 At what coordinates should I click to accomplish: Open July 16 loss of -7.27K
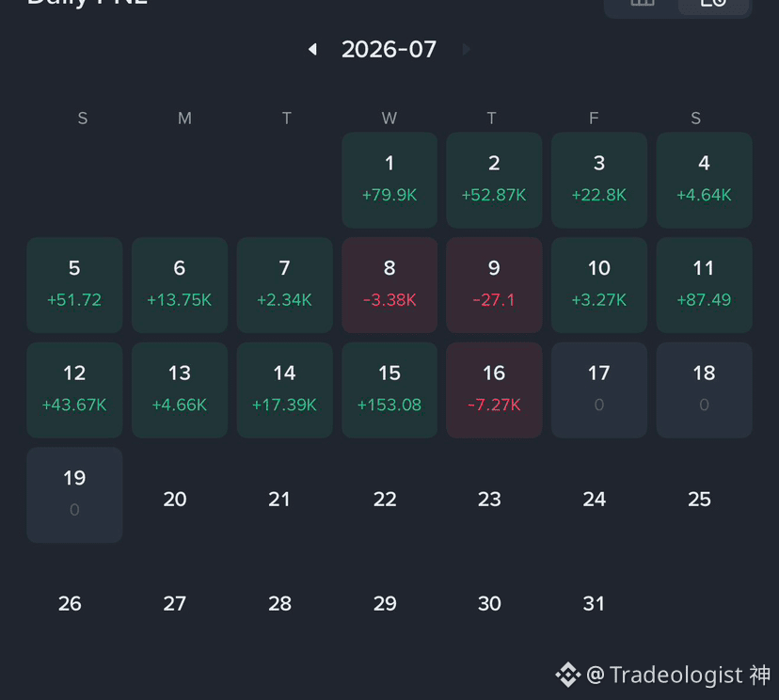(494, 390)
